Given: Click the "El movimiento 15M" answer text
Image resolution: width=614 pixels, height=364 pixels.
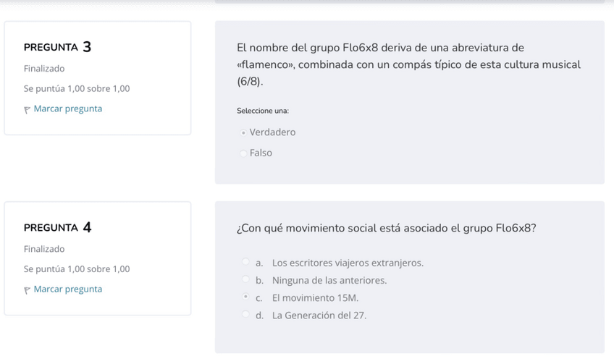Looking at the screenshot, I should (x=315, y=297).
